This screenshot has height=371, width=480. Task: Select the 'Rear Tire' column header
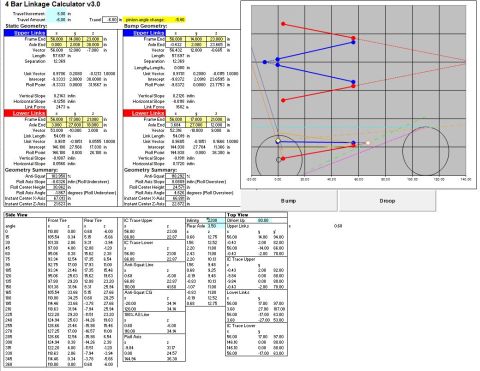point(93,221)
